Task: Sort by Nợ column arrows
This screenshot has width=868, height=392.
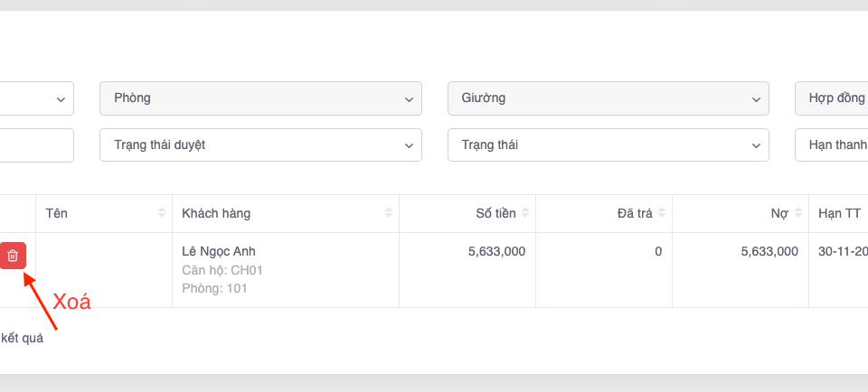Action: (798, 213)
